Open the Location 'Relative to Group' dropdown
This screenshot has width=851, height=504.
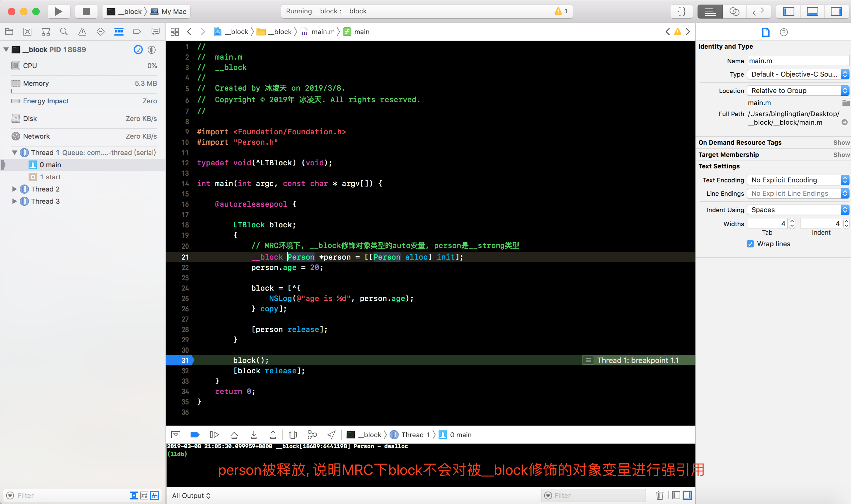tap(798, 91)
